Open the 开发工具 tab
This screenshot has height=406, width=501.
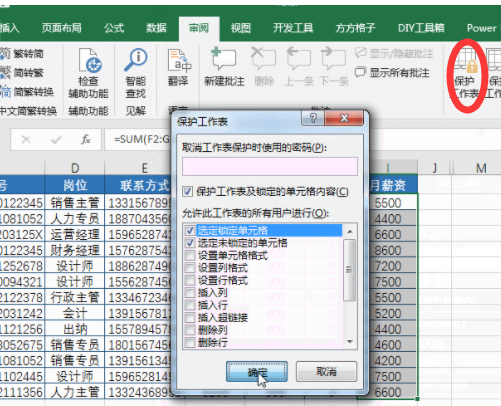293,28
